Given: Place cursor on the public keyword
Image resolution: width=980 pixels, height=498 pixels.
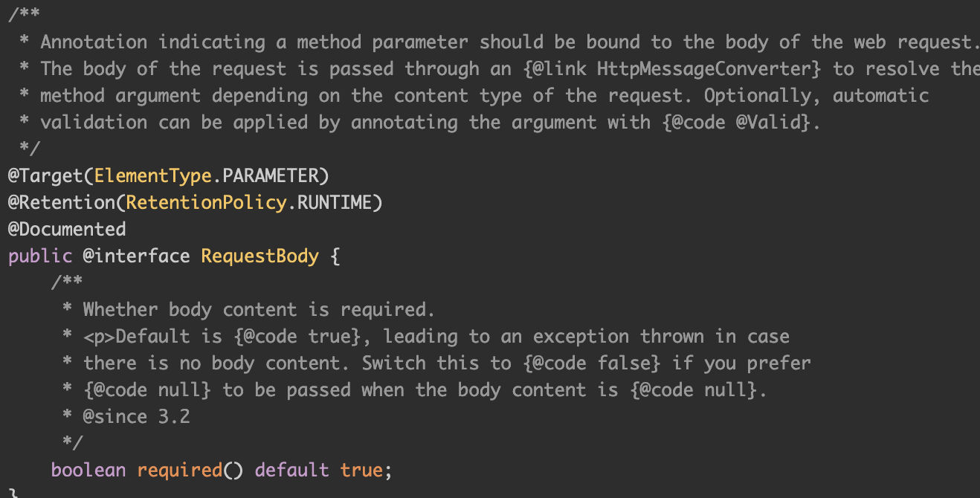Looking at the screenshot, I should click(x=40, y=256).
